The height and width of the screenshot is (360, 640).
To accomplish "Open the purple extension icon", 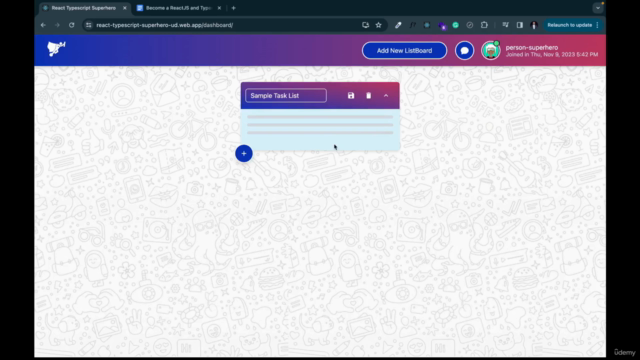I will [x=442, y=26].
